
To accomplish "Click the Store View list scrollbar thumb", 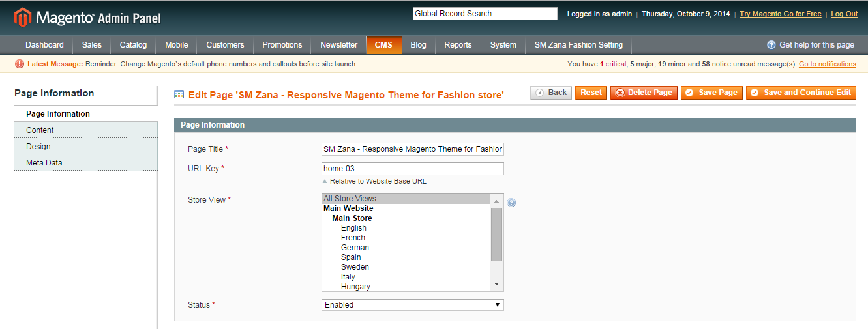I will point(496,234).
